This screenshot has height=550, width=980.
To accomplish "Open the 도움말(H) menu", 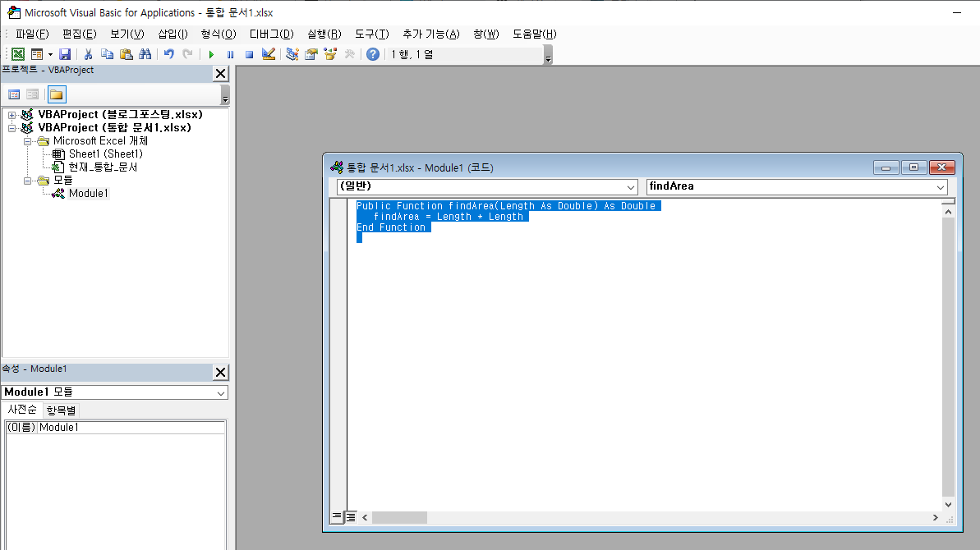I will coord(535,34).
